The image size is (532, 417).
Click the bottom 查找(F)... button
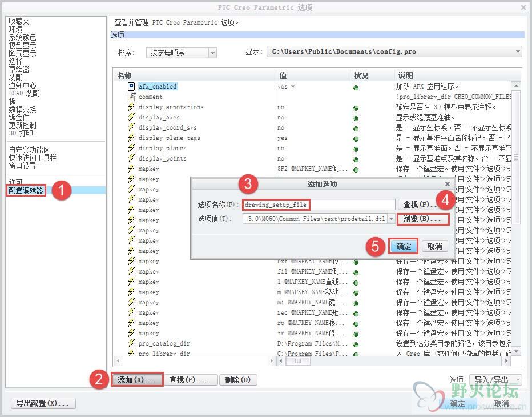tap(191, 380)
